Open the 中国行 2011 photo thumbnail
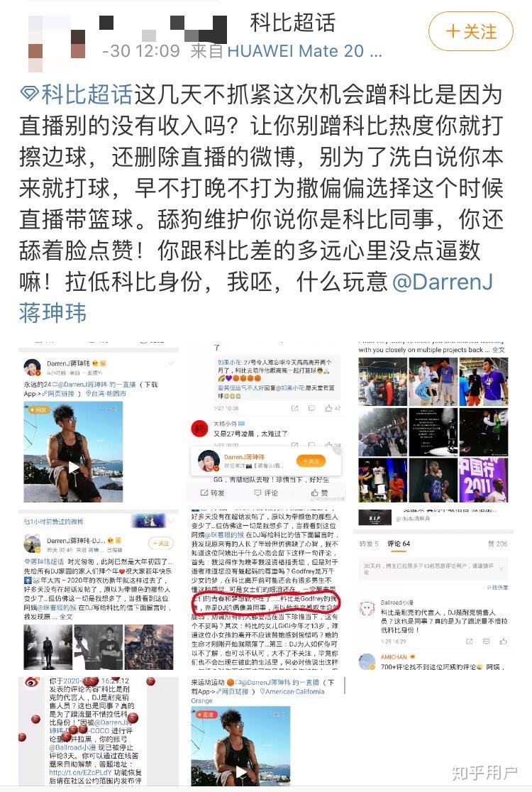Viewport: 532px width, 792px height. (x=483, y=480)
